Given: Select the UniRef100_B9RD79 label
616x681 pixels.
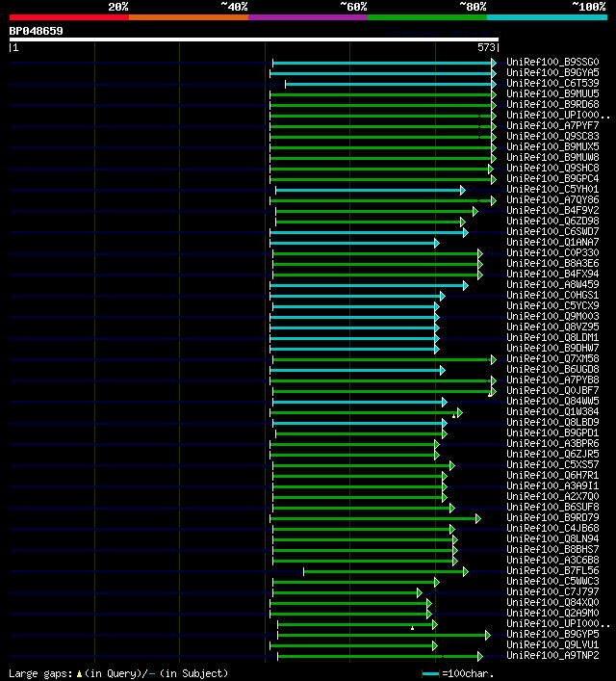Looking at the screenshot, I should click(552, 517).
